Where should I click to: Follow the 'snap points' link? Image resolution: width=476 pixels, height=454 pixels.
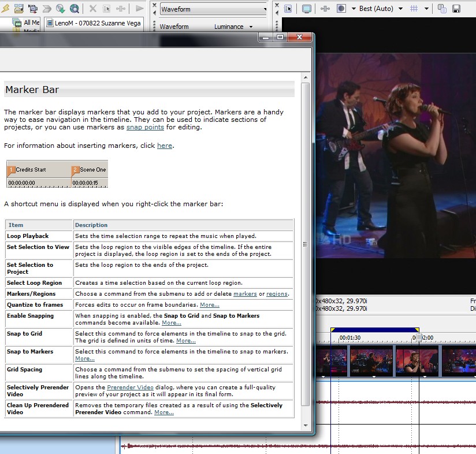click(x=145, y=127)
